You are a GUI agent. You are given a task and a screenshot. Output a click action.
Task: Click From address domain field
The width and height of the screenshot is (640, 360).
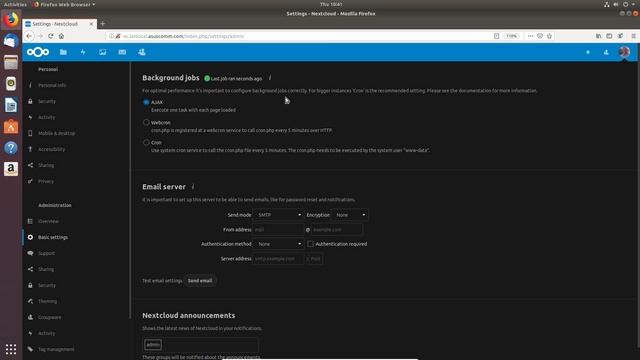coord(336,229)
